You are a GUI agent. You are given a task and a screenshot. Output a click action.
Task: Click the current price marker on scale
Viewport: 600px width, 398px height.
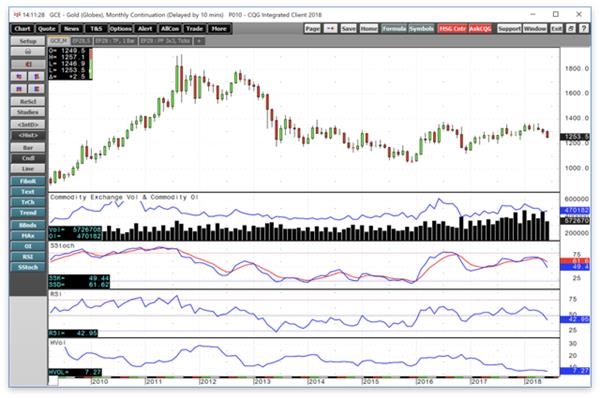[575, 137]
